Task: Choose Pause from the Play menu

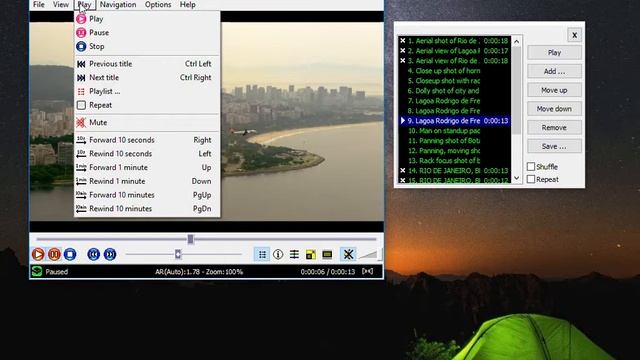Action: coord(147,32)
